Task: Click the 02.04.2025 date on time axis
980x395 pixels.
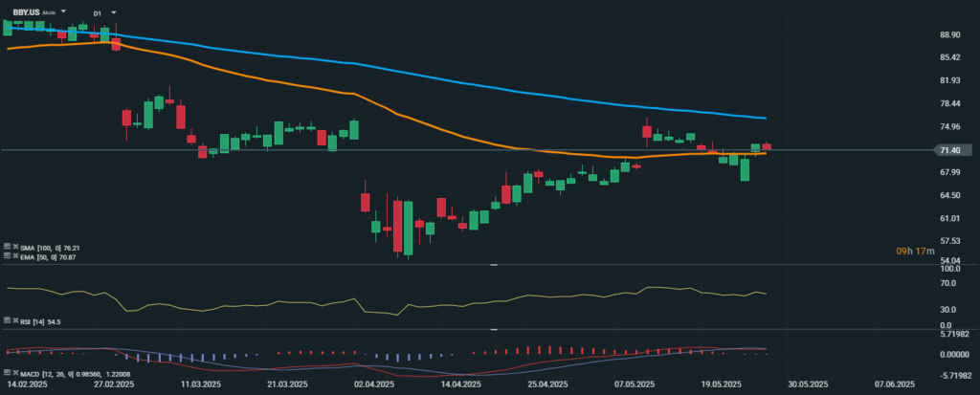Action: point(375,384)
